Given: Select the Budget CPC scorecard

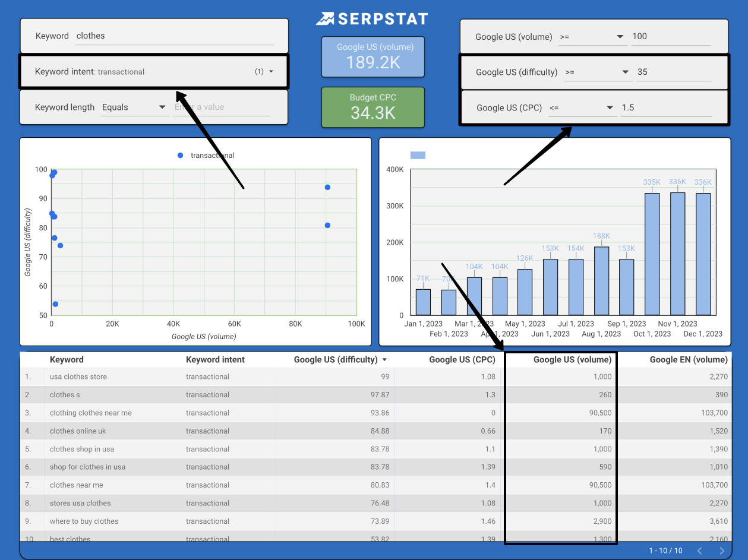Looking at the screenshot, I should 373,107.
